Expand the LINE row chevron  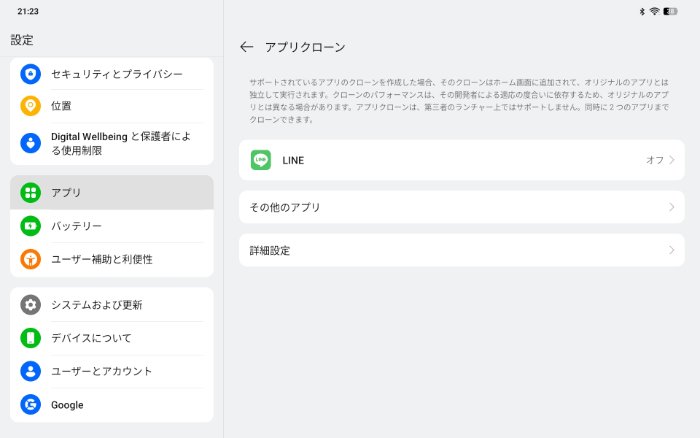(672, 160)
